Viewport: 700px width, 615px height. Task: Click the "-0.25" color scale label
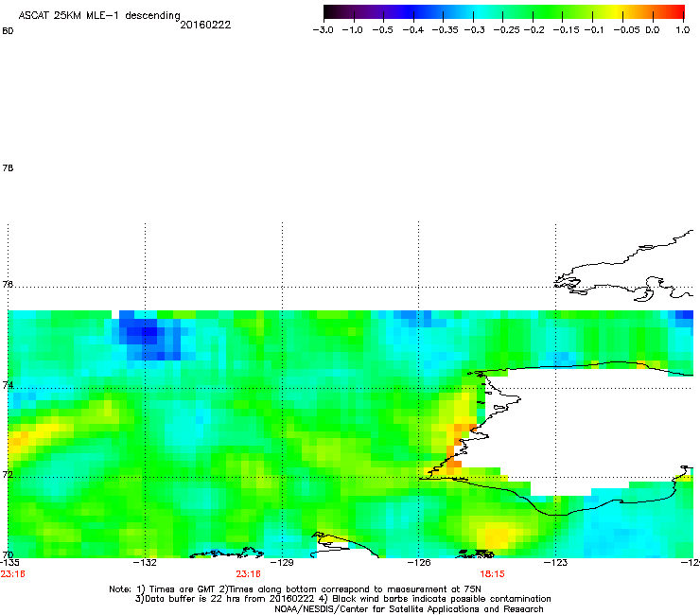point(507,30)
